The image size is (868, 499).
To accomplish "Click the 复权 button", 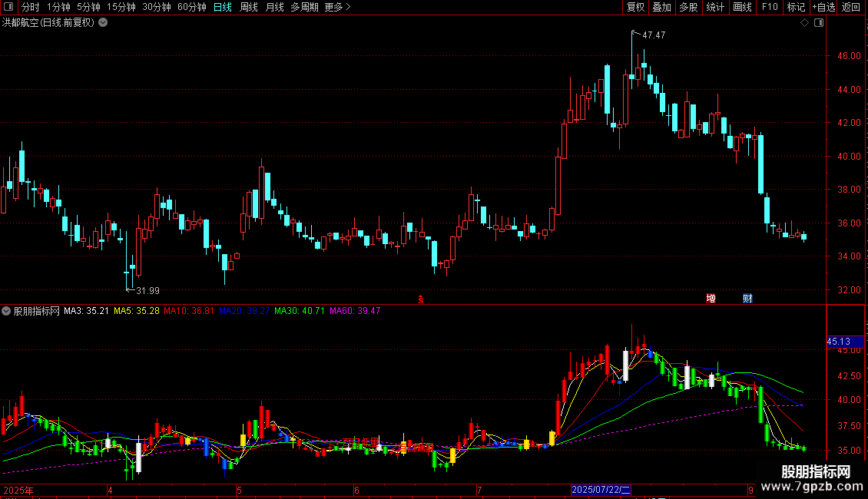I will pos(635,7).
